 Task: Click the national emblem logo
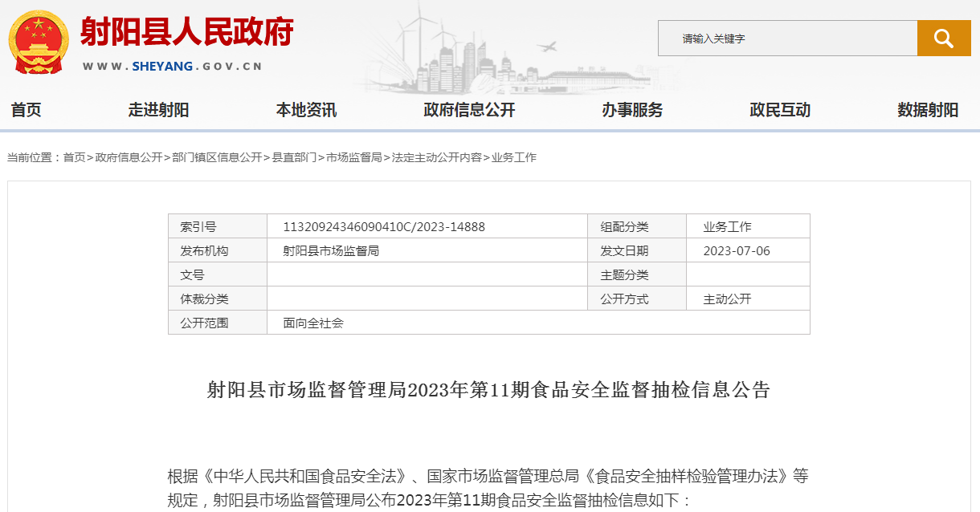coord(39,42)
